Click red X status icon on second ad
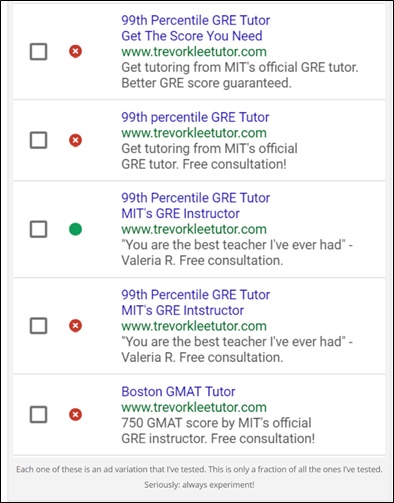The image size is (394, 503). coord(75,140)
